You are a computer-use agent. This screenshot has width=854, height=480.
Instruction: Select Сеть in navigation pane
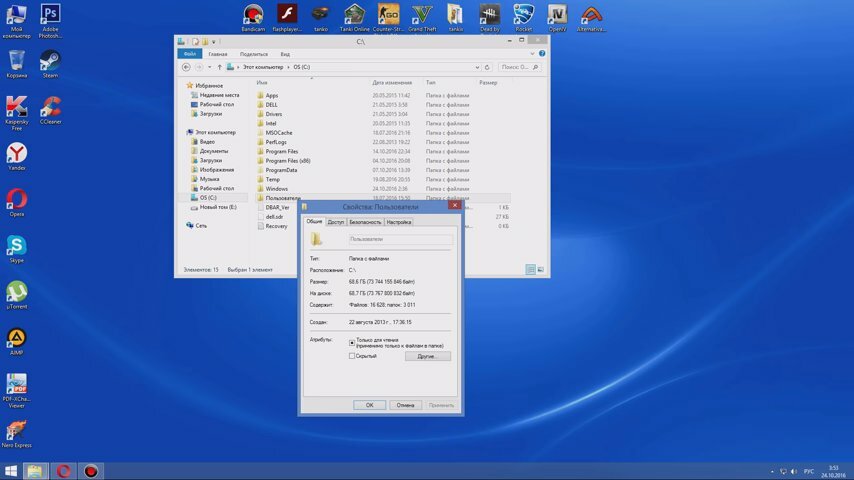201,225
